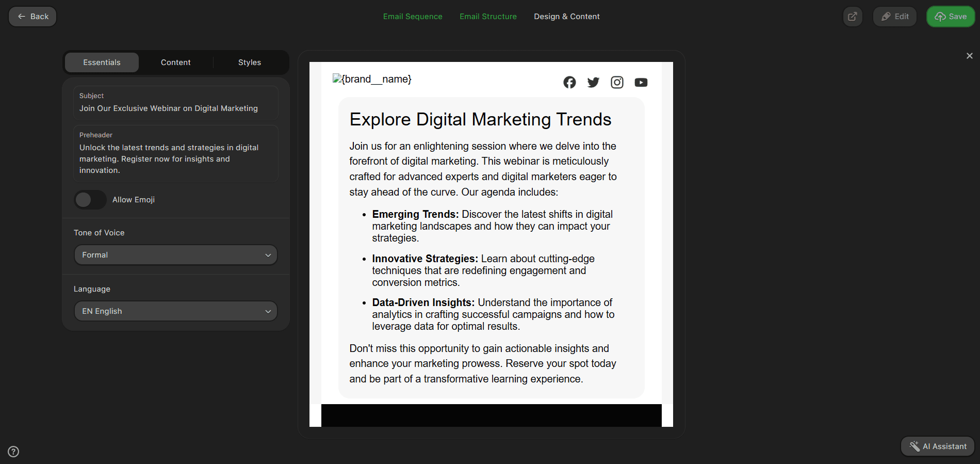Launch the AI Assistant
Image resolution: width=980 pixels, height=464 pixels.
coord(938,446)
